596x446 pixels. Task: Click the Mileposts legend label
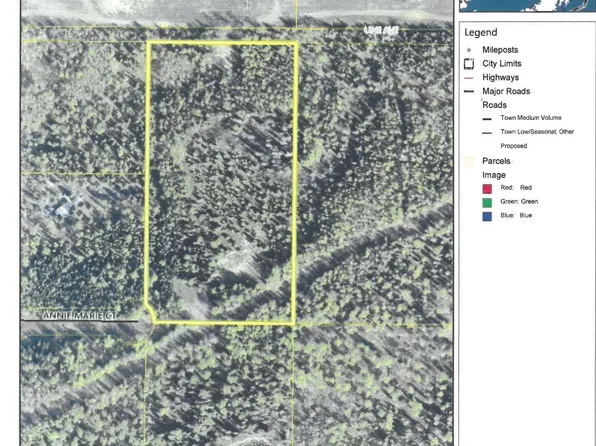pos(500,50)
